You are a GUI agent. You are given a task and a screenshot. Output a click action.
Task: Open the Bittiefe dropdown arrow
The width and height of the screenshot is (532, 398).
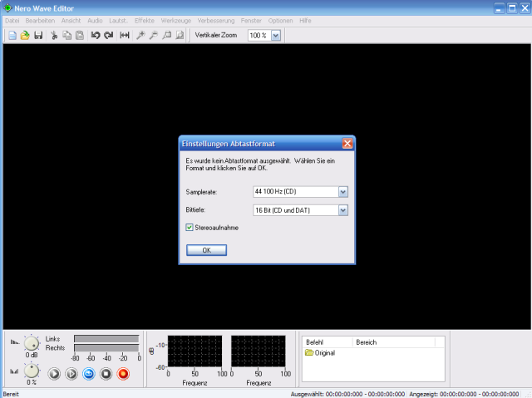pyautogui.click(x=343, y=210)
